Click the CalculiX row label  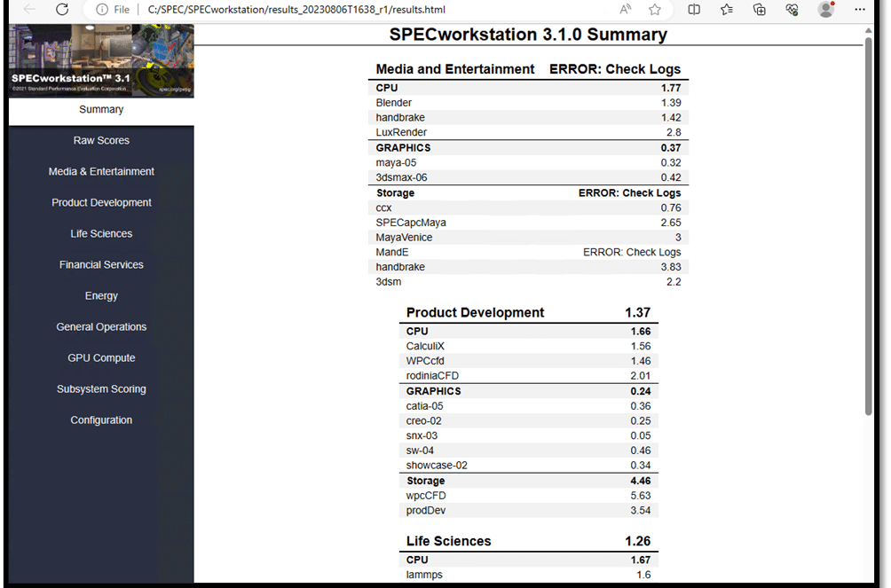425,347
